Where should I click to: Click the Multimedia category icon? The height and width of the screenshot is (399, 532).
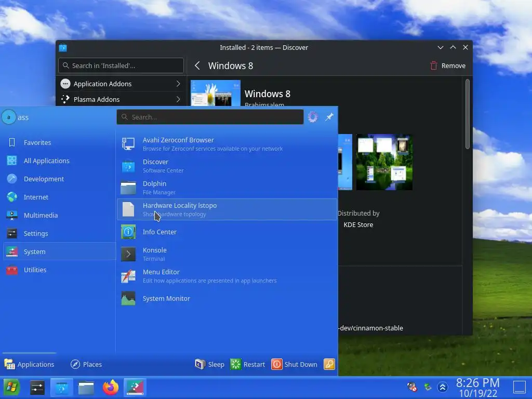12,215
